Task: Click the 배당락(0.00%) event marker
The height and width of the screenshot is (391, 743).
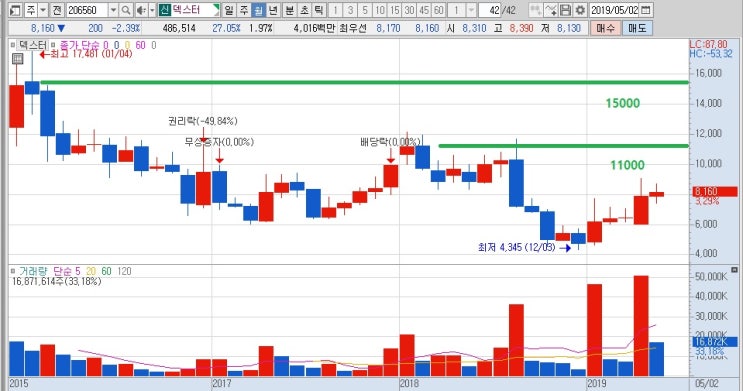Action: [x=390, y=142]
